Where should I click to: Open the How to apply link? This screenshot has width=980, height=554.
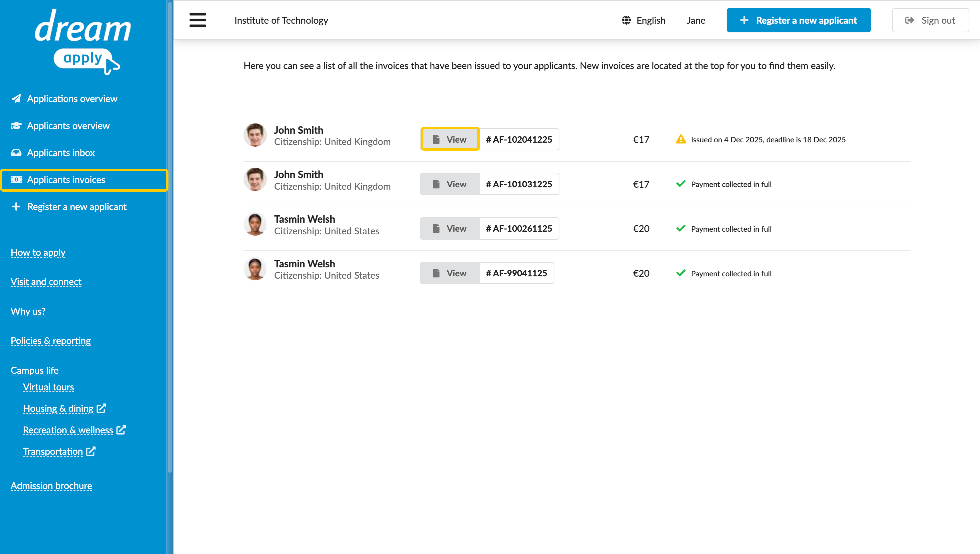click(x=38, y=252)
